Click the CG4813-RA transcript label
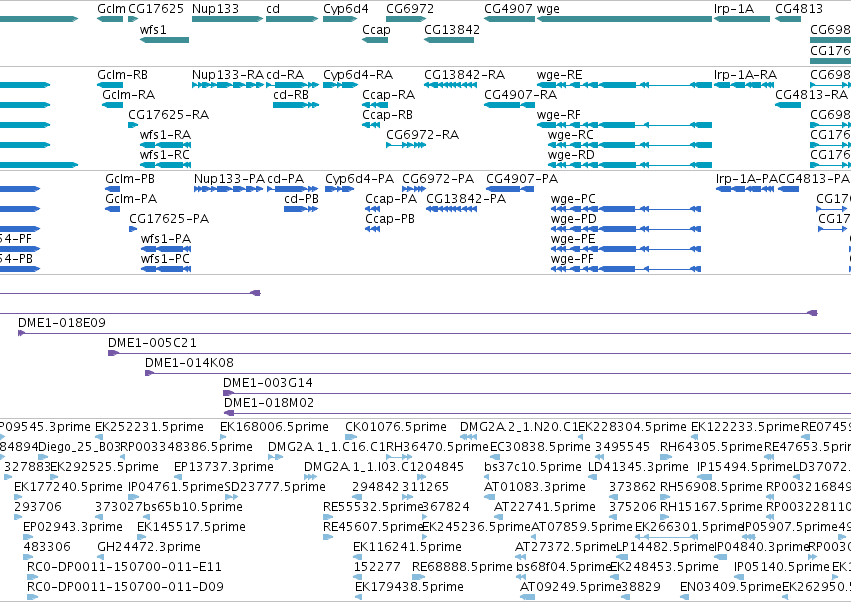Viewport: 851px width, 602px height. 811,94
